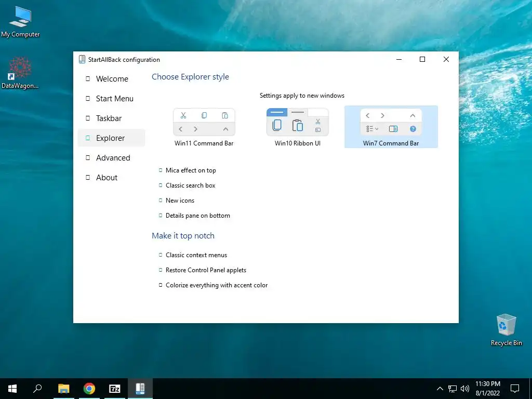Go to the Welcome section

coord(112,79)
